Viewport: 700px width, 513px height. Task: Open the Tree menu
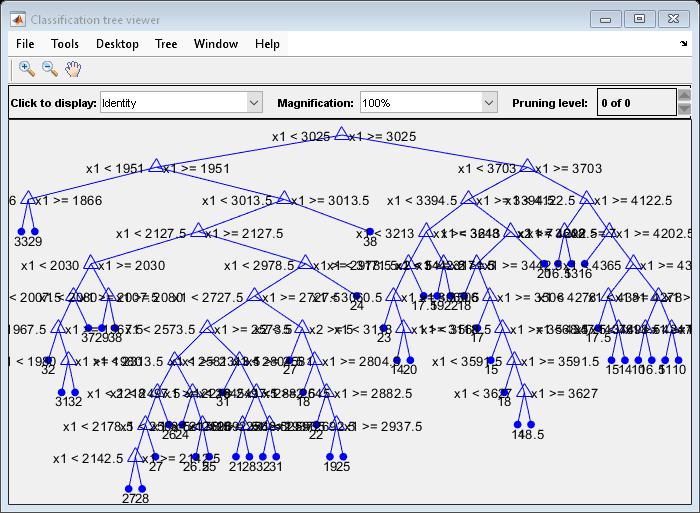pos(166,44)
